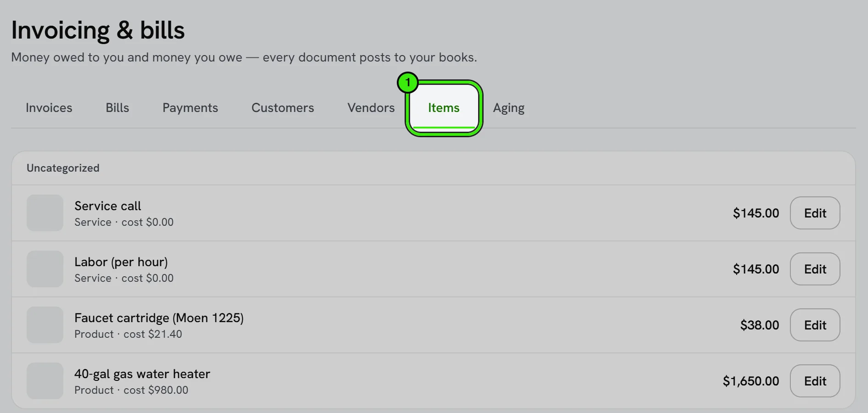The width and height of the screenshot is (868, 413).
Task: Switch to the Bills tab
Action: coord(117,108)
